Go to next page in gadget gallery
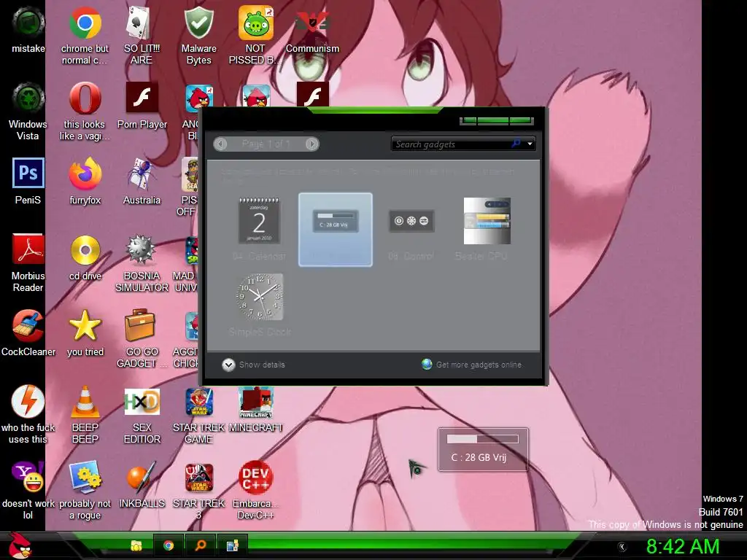 [x=312, y=144]
